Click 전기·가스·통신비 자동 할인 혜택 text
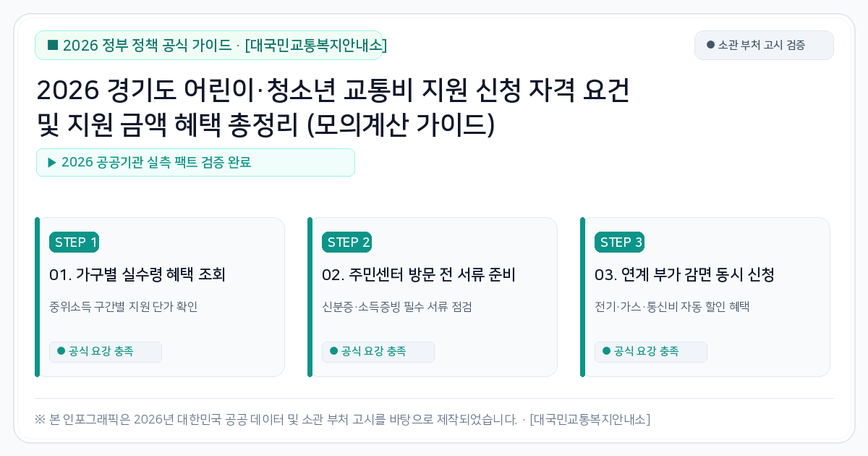The width and height of the screenshot is (868, 456). [672, 307]
